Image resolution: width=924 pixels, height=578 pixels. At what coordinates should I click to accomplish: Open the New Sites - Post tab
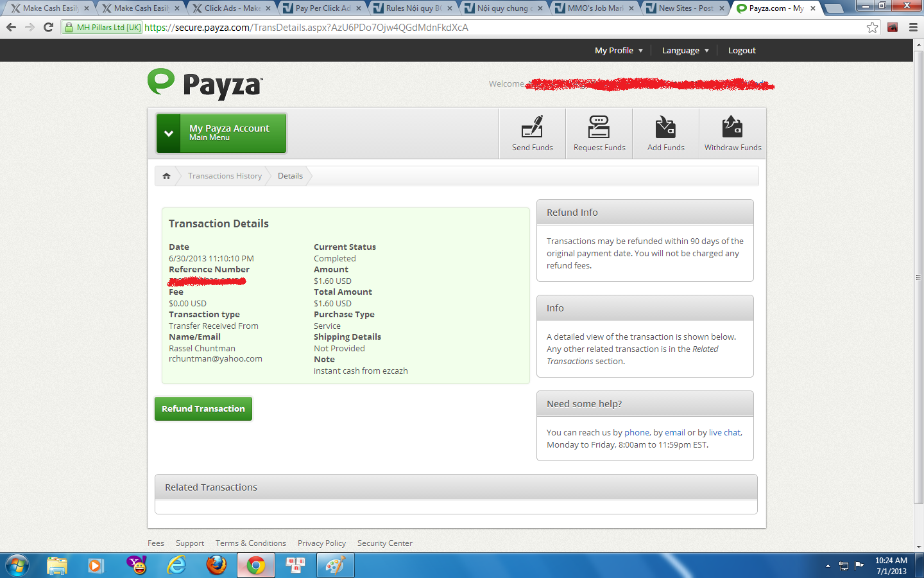coord(686,8)
